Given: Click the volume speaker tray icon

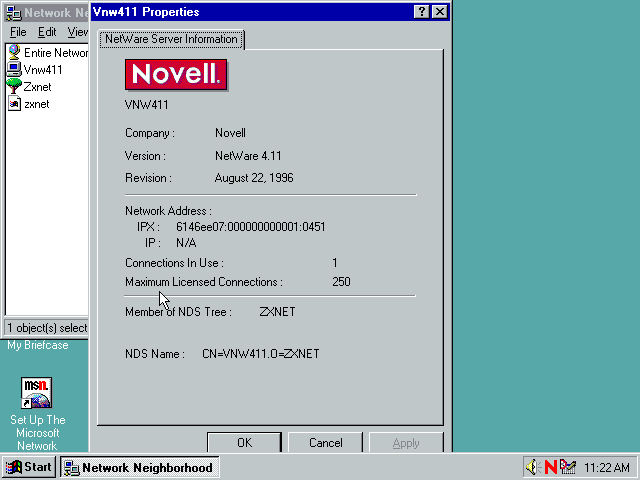Looking at the screenshot, I should click(533, 467).
